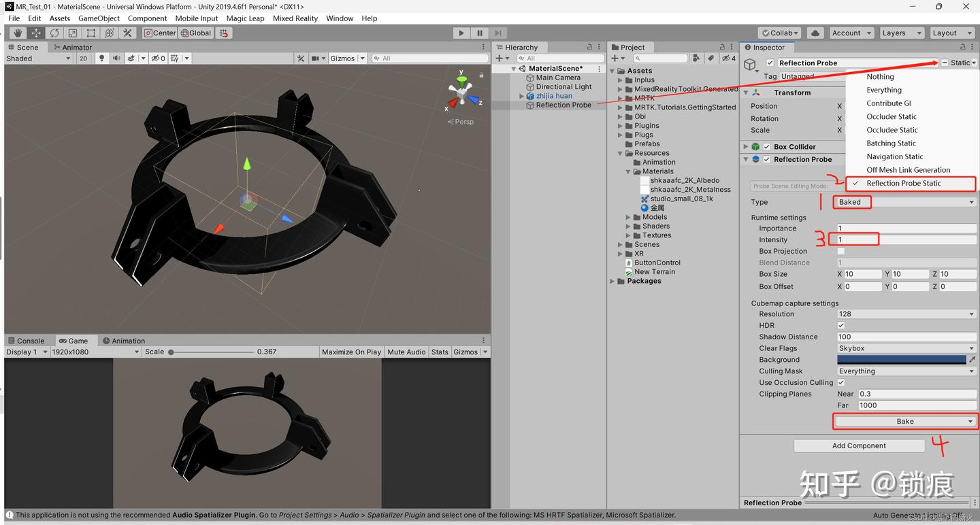This screenshot has width=980, height=525.
Task: Click the Add Component button
Action: coord(859,446)
